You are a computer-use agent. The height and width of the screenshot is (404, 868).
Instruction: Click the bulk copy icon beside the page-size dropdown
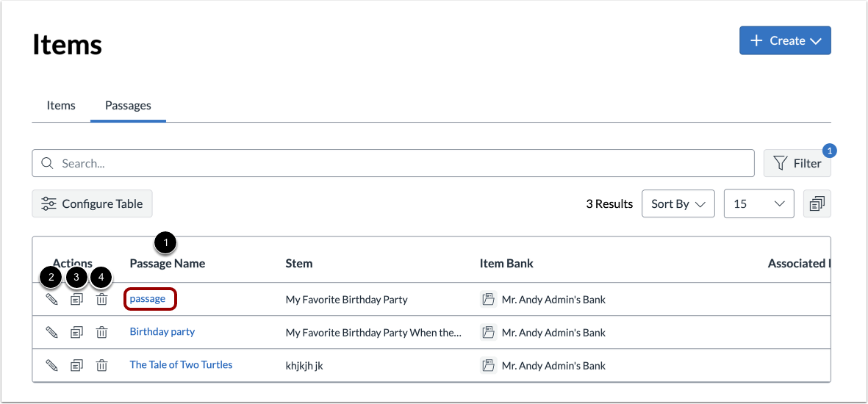coord(817,204)
